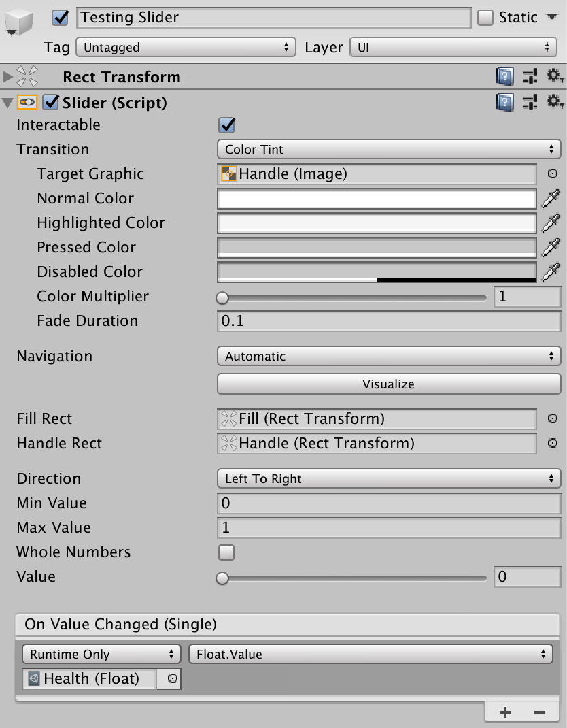Enable Whole Numbers checkbox
Screen dimensions: 567x728
pyautogui.click(x=226, y=552)
